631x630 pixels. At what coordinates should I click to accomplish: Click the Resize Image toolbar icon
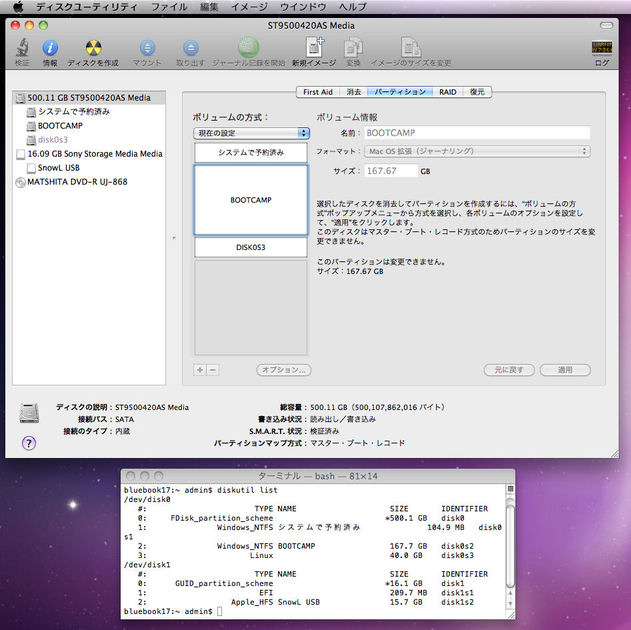411,47
